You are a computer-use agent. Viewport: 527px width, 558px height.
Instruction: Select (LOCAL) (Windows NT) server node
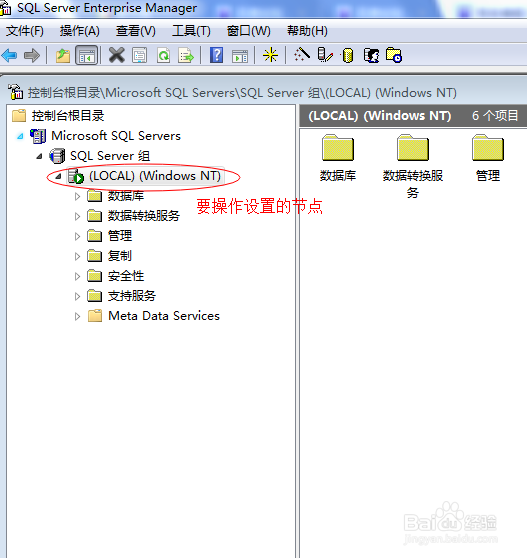click(155, 176)
